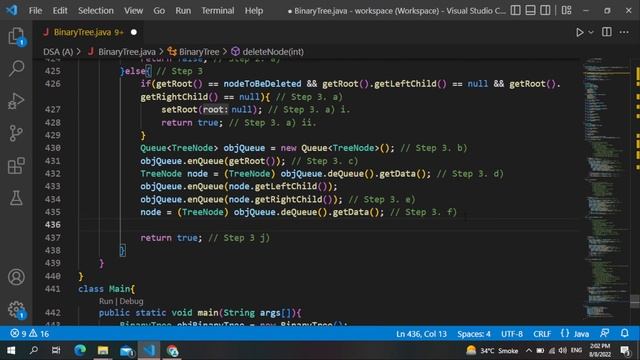Open Windows taskbar search
The height and width of the screenshot is (360, 640).
[x=34, y=350]
